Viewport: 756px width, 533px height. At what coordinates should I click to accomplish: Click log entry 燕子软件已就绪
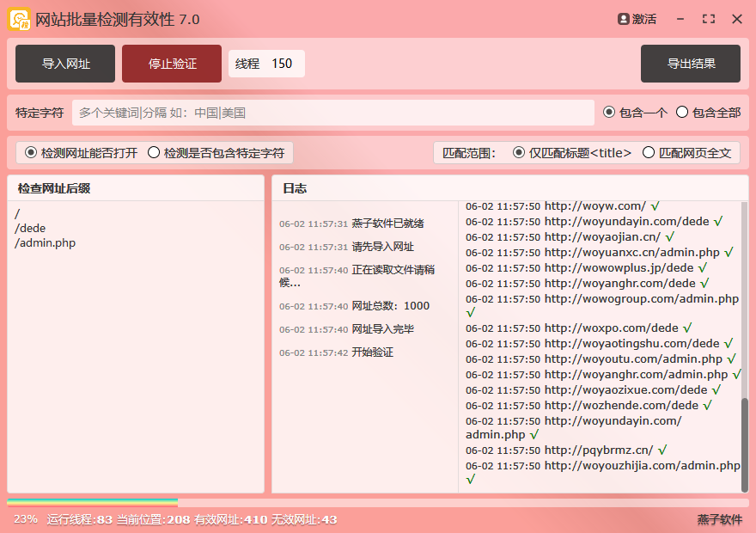point(351,224)
